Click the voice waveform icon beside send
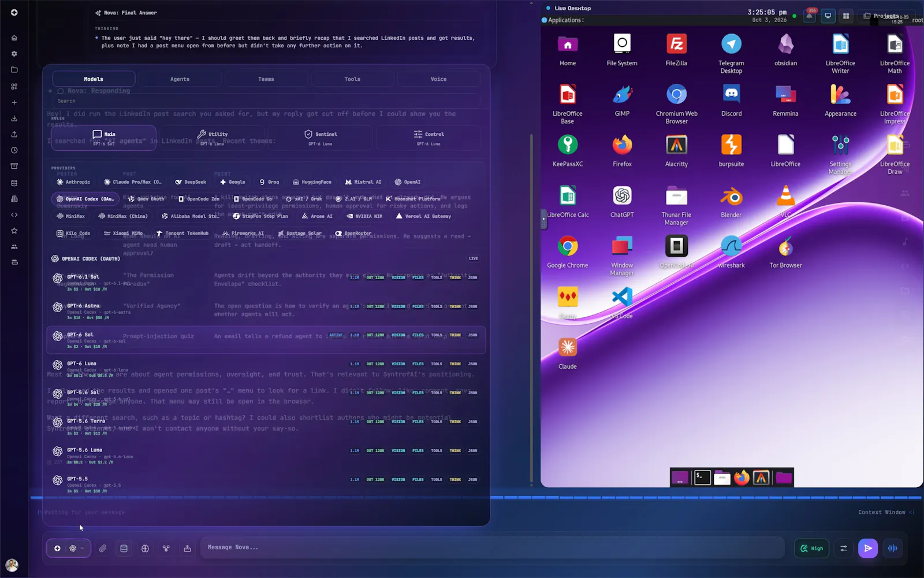Viewport: 924px width, 578px height. click(892, 548)
